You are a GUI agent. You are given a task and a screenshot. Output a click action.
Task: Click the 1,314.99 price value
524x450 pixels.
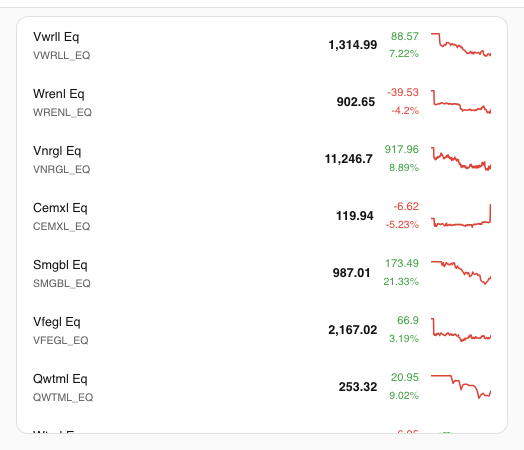353,45
